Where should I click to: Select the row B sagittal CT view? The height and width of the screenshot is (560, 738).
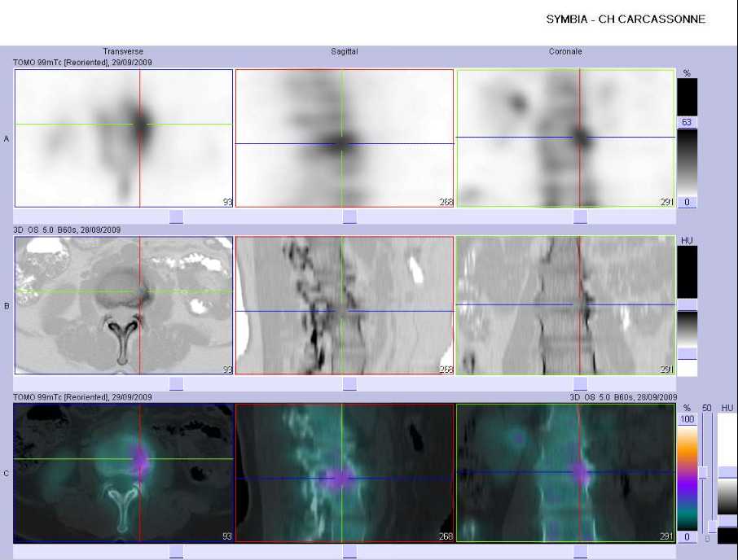tap(345, 305)
